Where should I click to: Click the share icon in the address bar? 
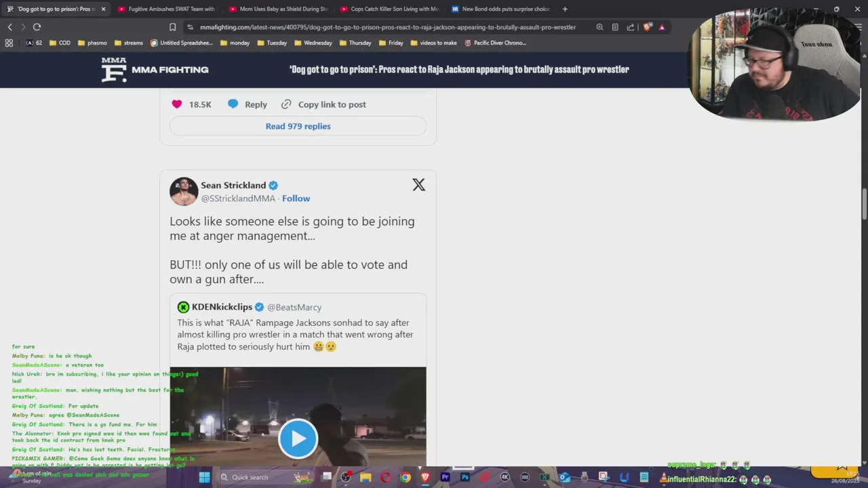pos(631,27)
